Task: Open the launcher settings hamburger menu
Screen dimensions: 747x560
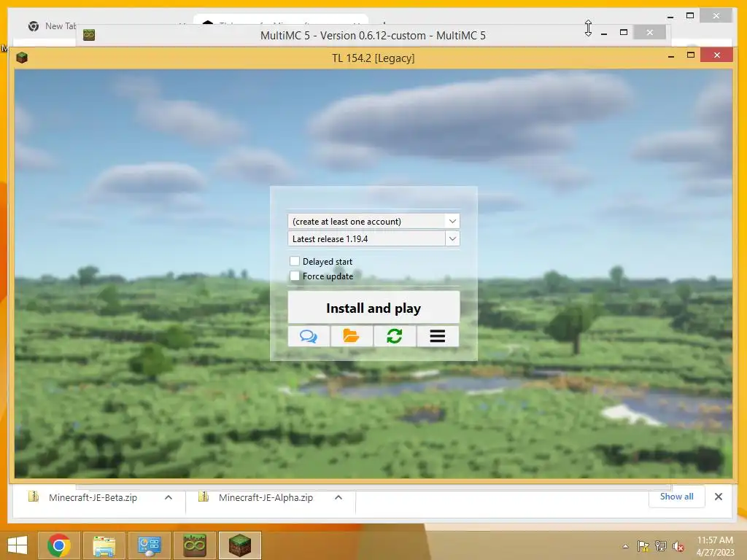Action: 438,336
